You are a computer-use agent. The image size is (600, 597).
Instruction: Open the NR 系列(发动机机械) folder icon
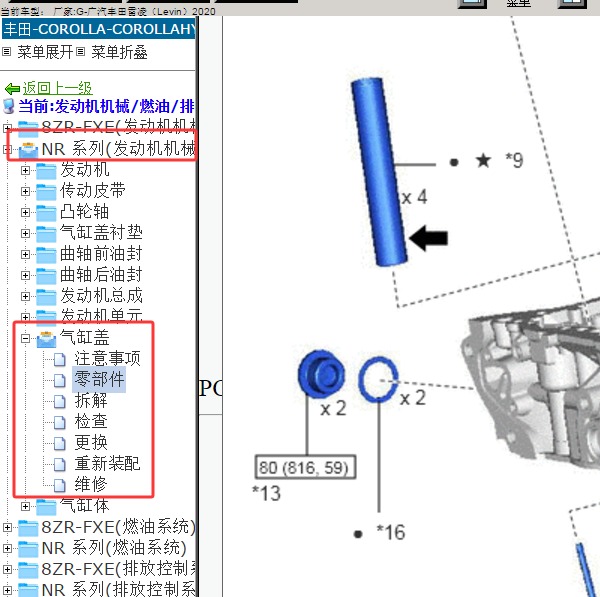tap(28, 149)
